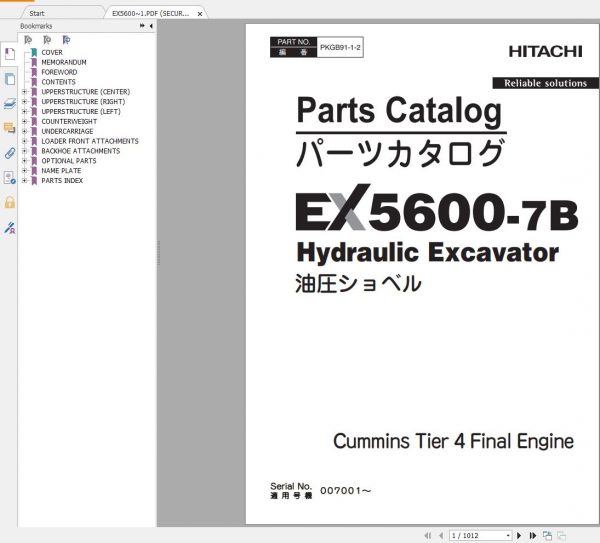
Task: Select LOADER FRONT ATTACHMENTS bookmark text
Action: (x=90, y=141)
